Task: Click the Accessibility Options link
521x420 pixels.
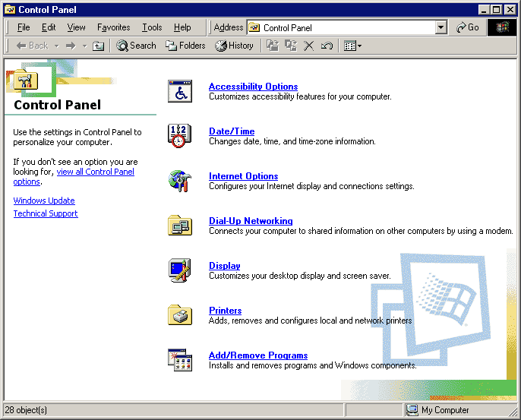Action: (253, 87)
